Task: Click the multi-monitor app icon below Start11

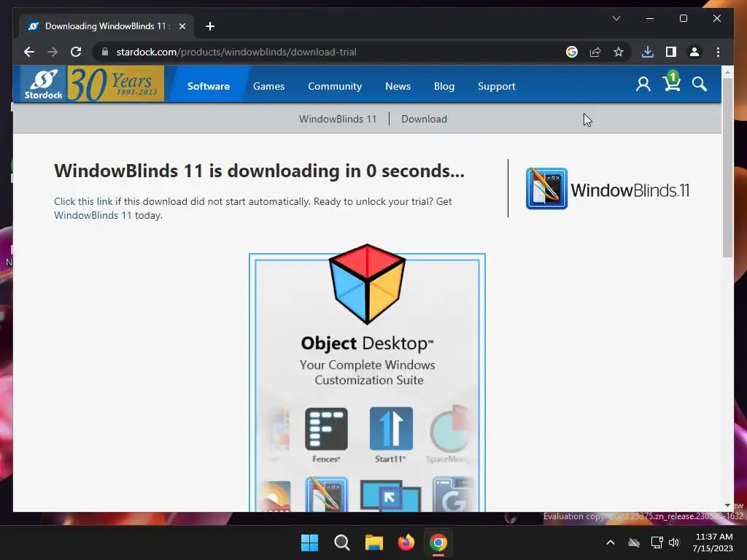Action: click(390, 496)
